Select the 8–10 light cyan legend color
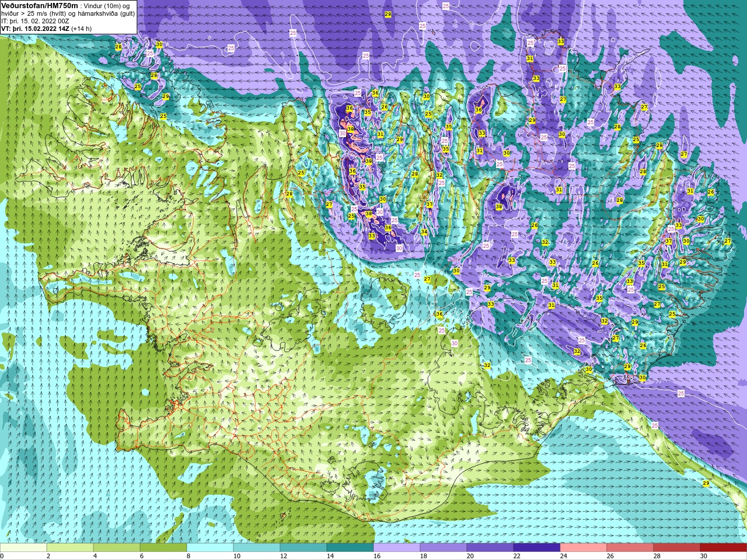Image resolution: width=747 pixels, height=560 pixels. [x=210, y=548]
